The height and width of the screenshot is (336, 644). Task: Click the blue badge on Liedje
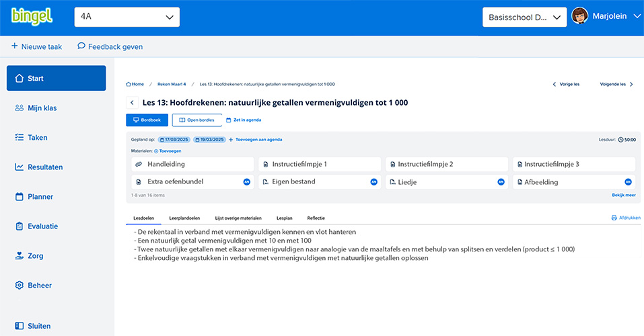pyautogui.click(x=501, y=181)
